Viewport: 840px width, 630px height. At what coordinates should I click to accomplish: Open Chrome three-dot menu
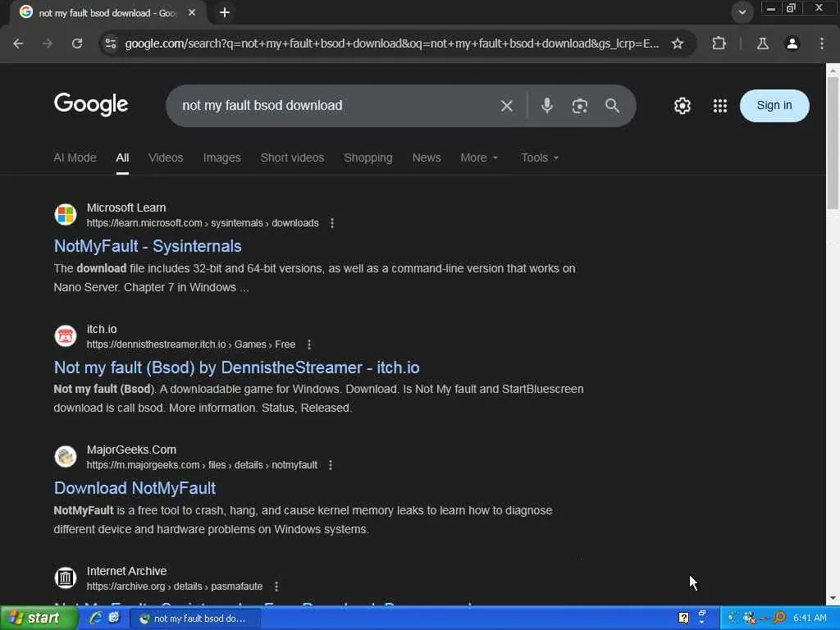click(822, 43)
